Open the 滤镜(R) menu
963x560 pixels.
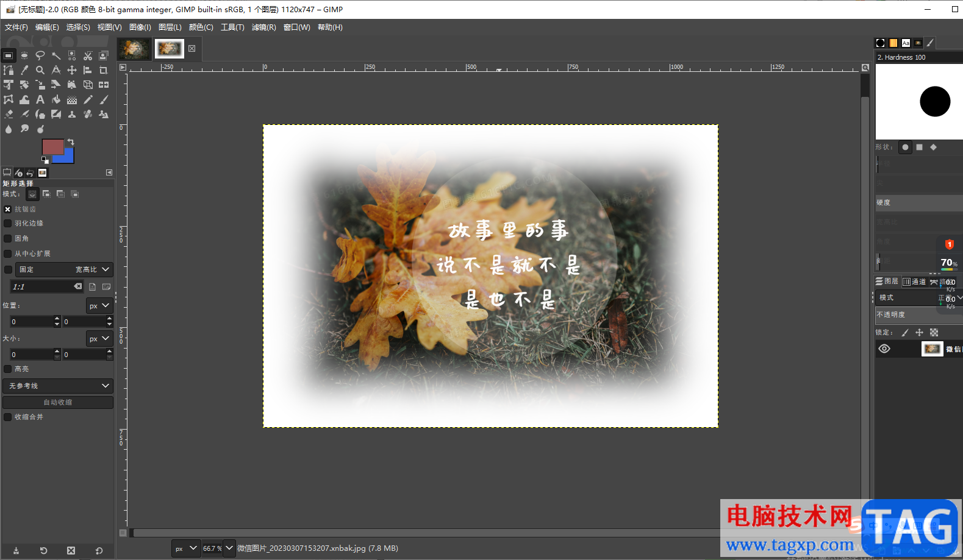[263, 27]
